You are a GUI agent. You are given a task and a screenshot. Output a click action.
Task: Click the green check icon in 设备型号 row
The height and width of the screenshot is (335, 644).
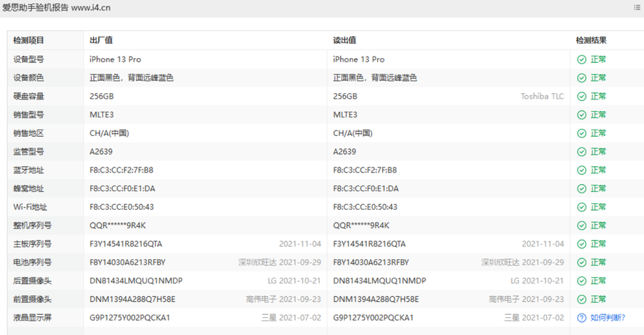[582, 59]
